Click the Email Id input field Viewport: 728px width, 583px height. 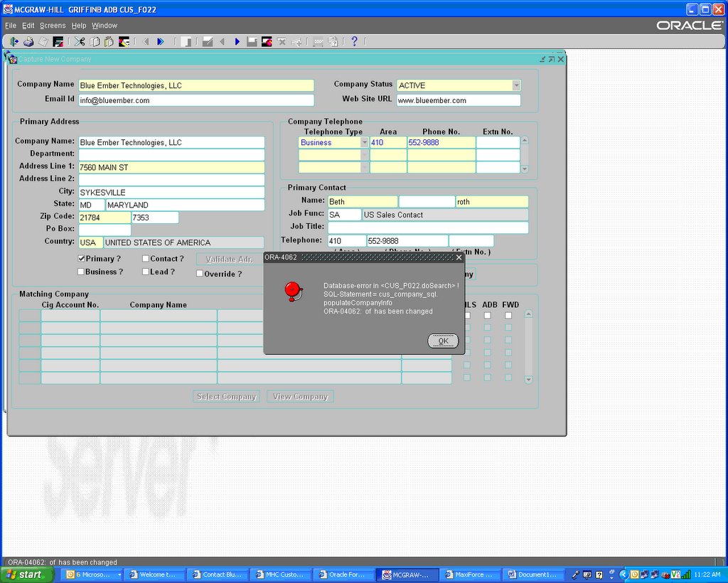coord(196,100)
